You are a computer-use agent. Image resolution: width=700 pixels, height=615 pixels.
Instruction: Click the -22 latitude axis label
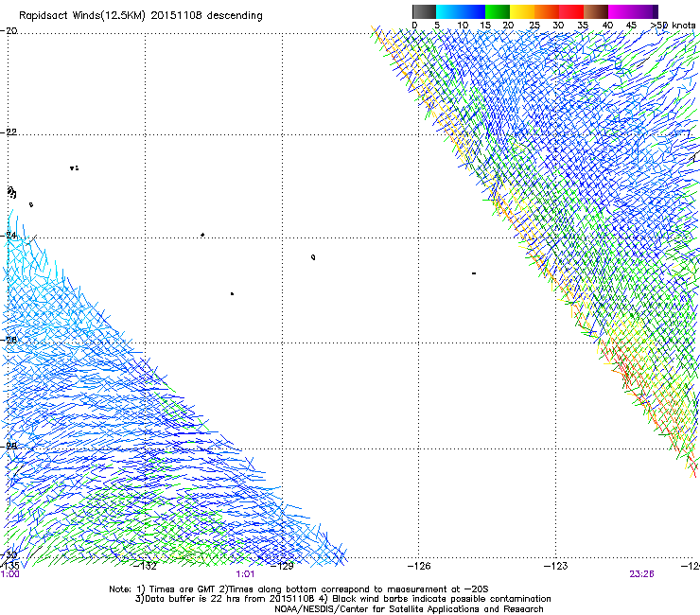[x=9, y=132]
